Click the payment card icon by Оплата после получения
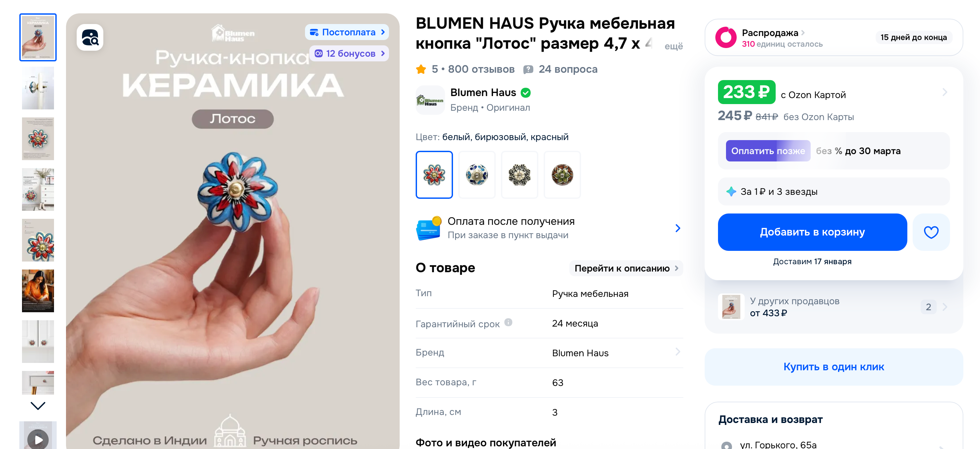 [x=429, y=228]
